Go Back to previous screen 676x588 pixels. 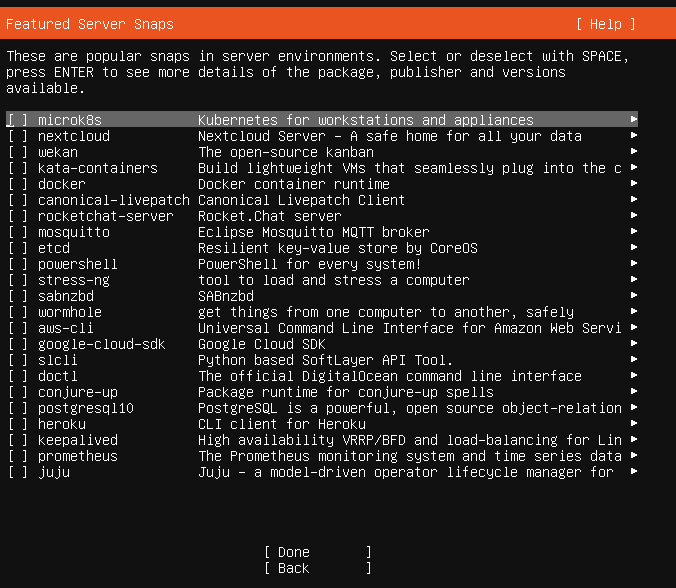click(318, 568)
